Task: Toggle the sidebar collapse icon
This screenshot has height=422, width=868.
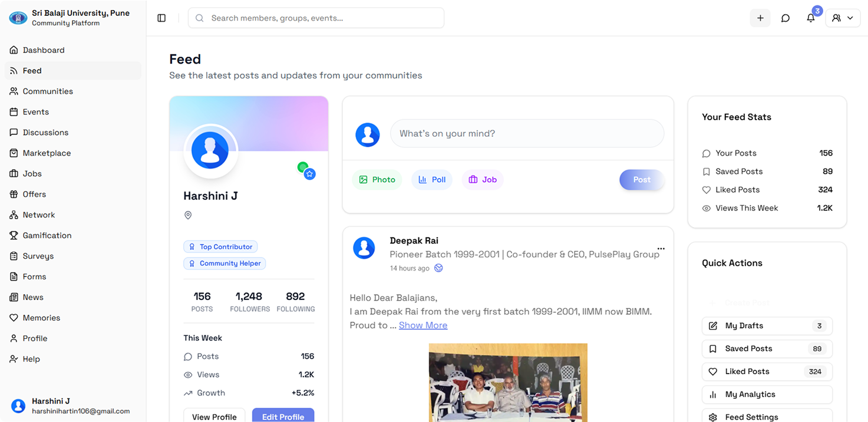Action: coord(161,18)
